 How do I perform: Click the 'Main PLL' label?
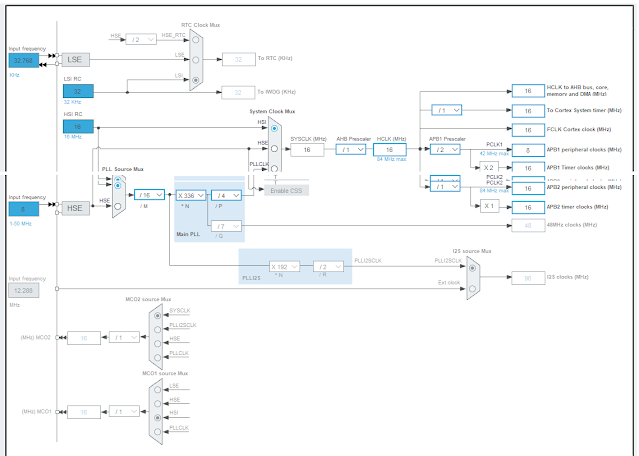click(x=188, y=234)
